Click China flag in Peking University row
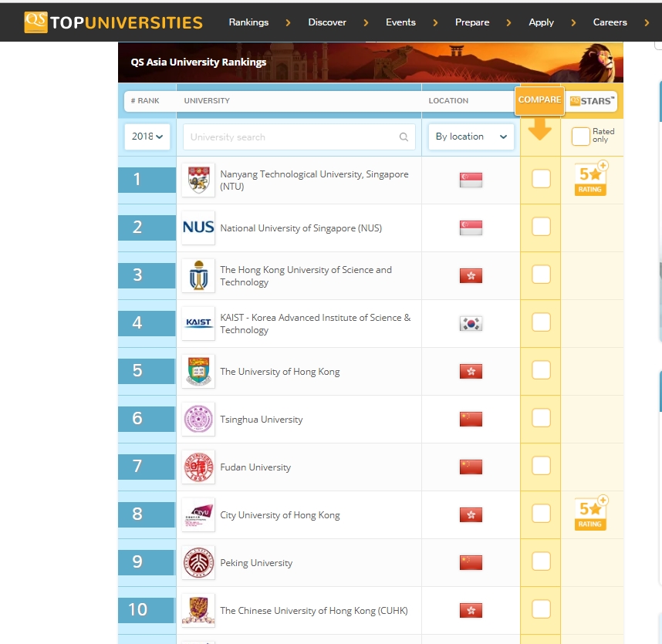 (x=471, y=562)
